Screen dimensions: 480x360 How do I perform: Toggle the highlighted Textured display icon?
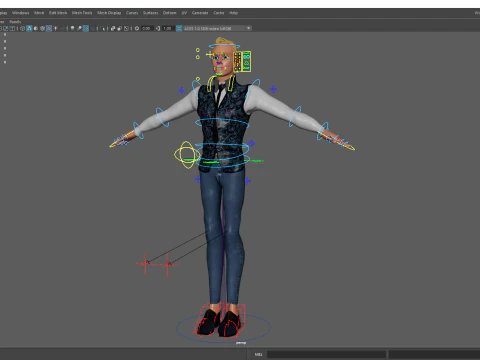49,28
